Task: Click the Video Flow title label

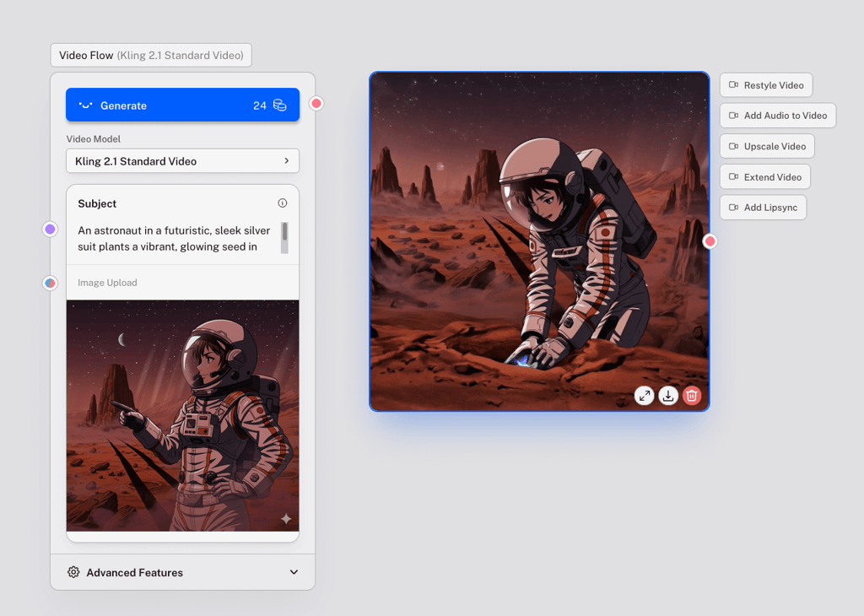Action: [151, 55]
